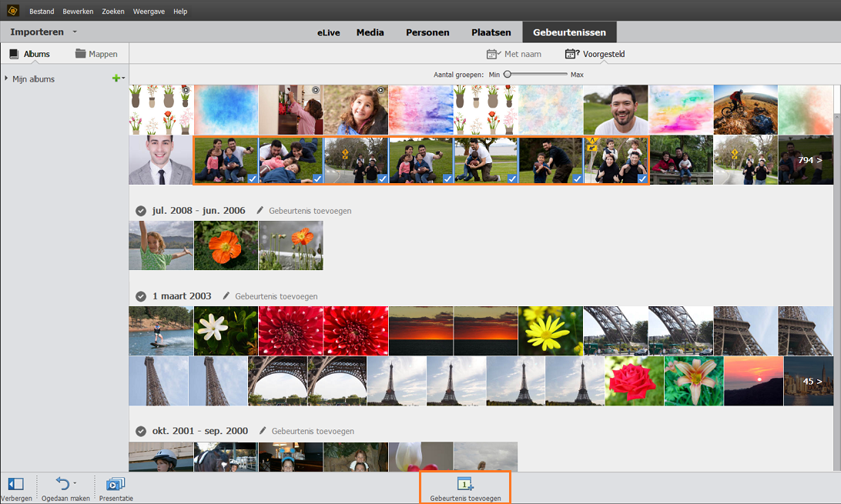This screenshot has height=504, width=841.
Task: Select the mountain biker thumbnail
Action: point(746,110)
